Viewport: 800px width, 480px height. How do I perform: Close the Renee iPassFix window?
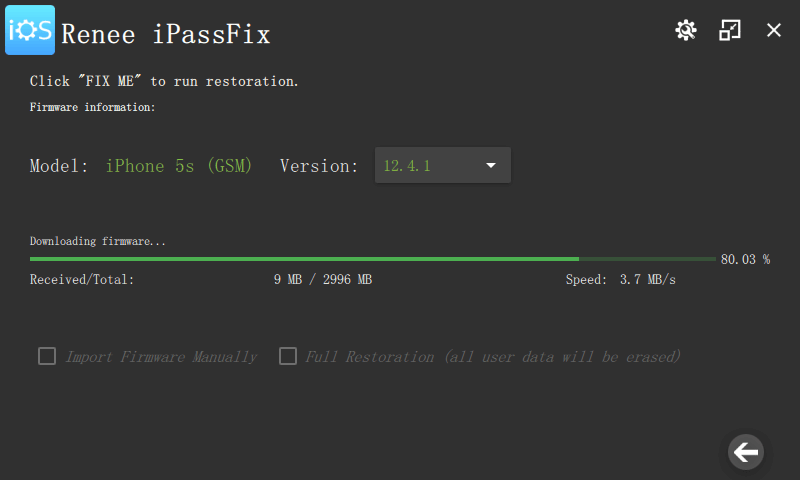(774, 30)
